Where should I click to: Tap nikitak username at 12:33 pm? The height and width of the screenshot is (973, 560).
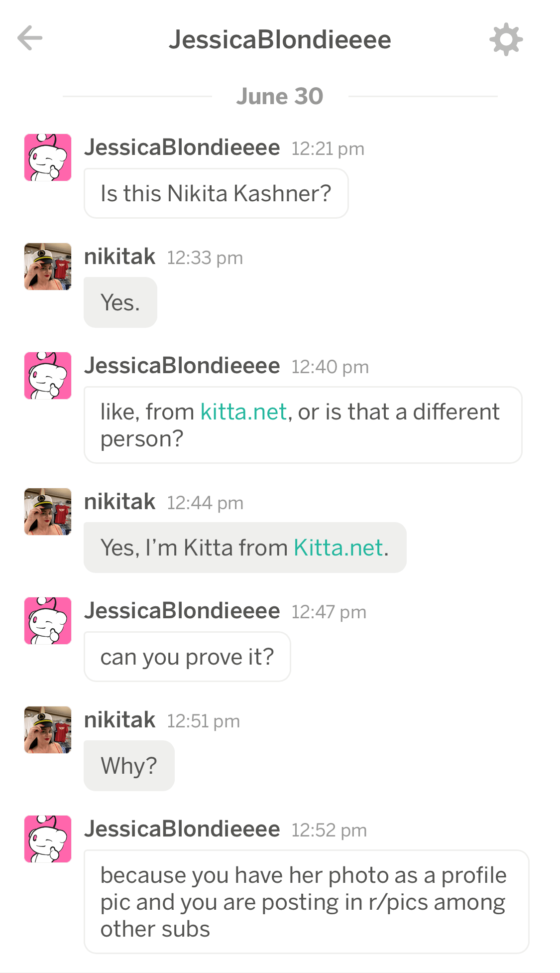[x=119, y=257]
